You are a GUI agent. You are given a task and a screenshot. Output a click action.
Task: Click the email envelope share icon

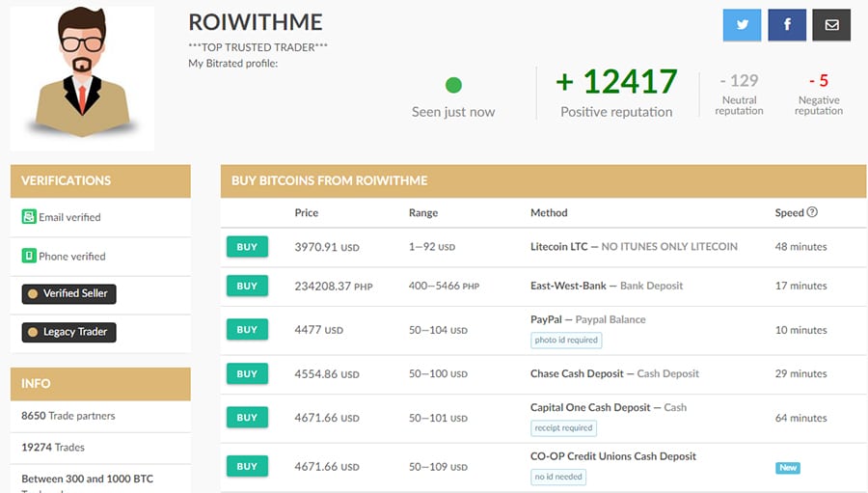(831, 25)
